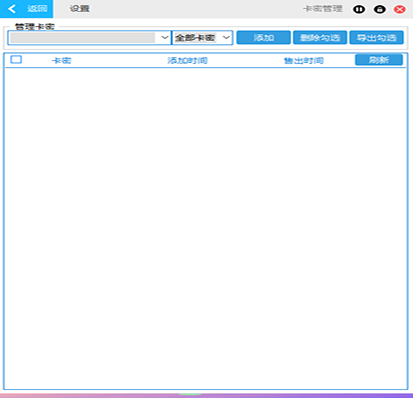Viewport: 413px width, 398px height.
Task: Click the 添加 button
Action: (x=264, y=38)
